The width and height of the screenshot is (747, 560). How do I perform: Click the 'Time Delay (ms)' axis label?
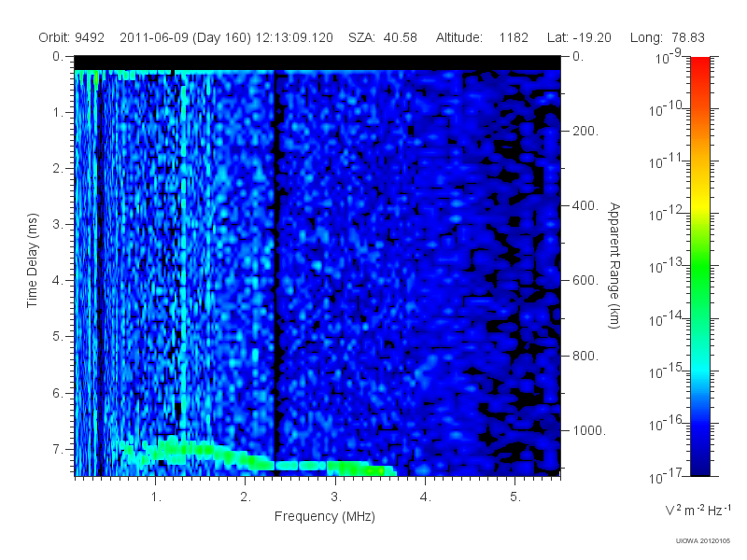pyautogui.click(x=32, y=260)
